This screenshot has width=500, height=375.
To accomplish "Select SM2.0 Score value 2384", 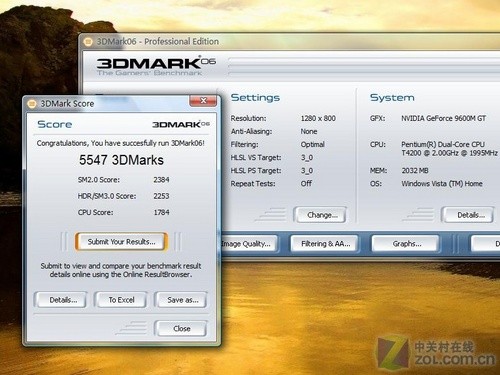I will pyautogui.click(x=161, y=180).
